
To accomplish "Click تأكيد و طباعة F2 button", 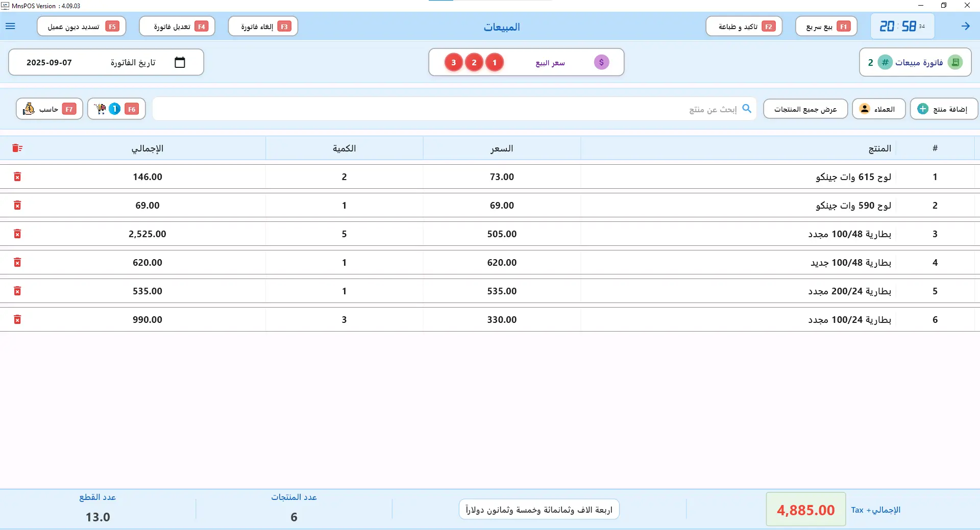I will click(x=744, y=26).
